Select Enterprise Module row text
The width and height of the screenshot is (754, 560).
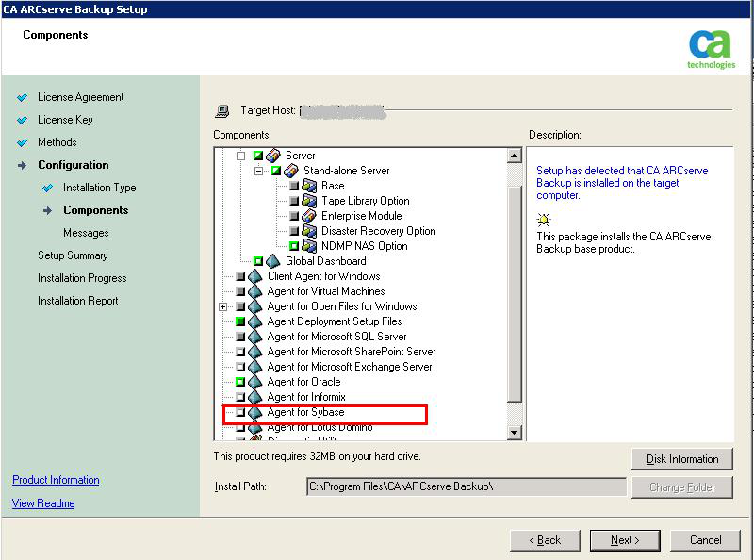(362, 216)
